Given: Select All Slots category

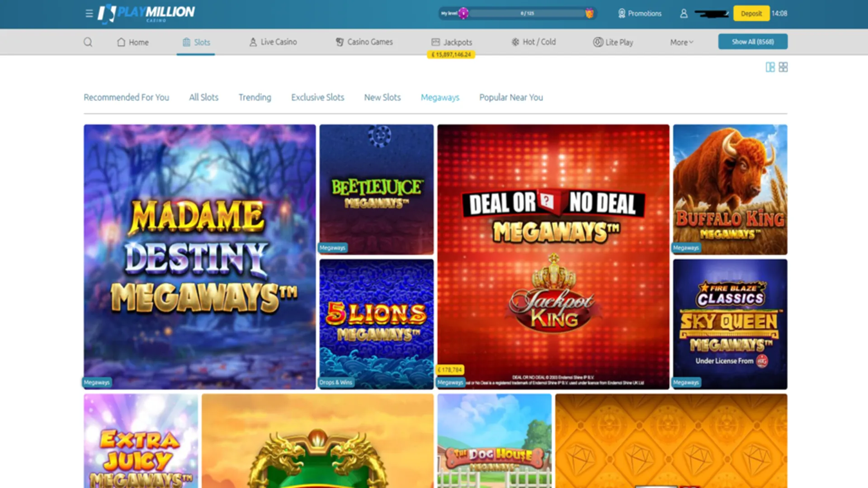Looking at the screenshot, I should (x=203, y=97).
